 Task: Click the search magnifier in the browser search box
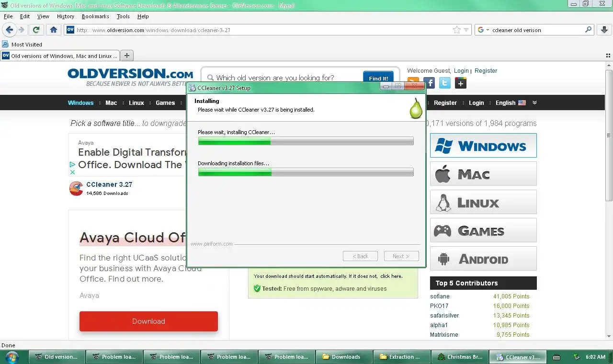tap(589, 30)
